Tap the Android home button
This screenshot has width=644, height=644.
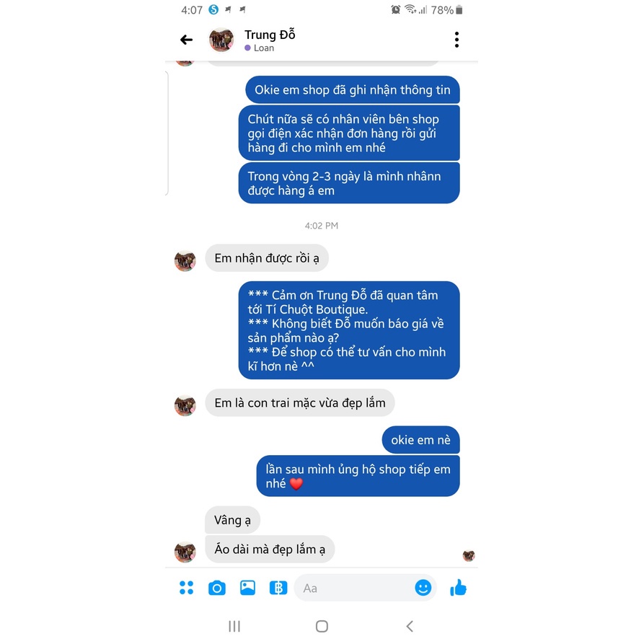coord(322,627)
